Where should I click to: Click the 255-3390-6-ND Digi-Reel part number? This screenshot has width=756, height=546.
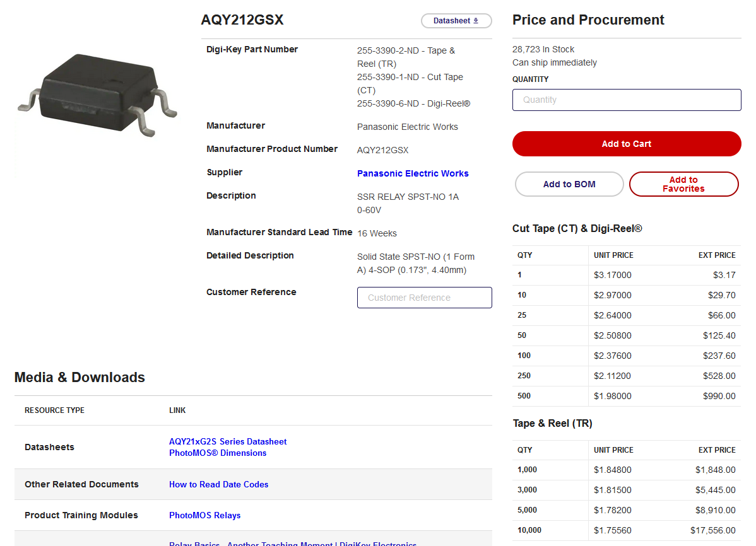[414, 103]
